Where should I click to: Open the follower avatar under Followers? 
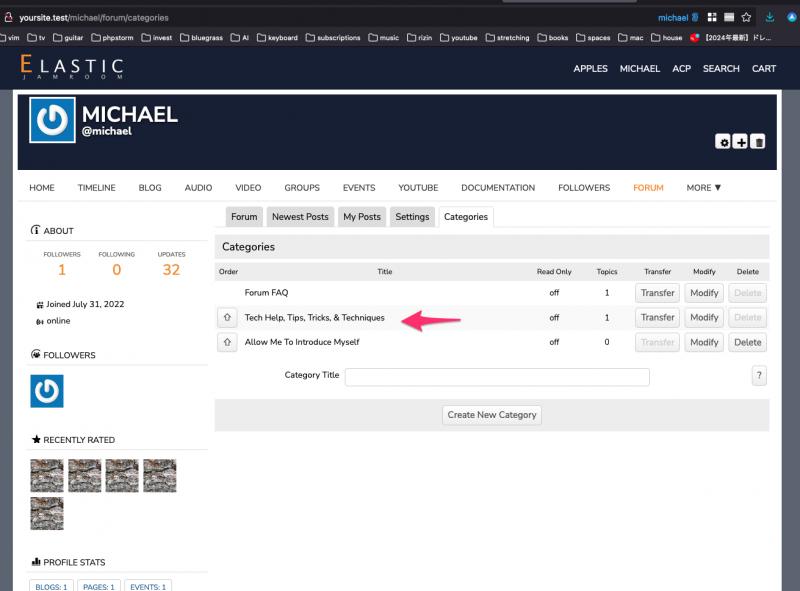(47, 391)
